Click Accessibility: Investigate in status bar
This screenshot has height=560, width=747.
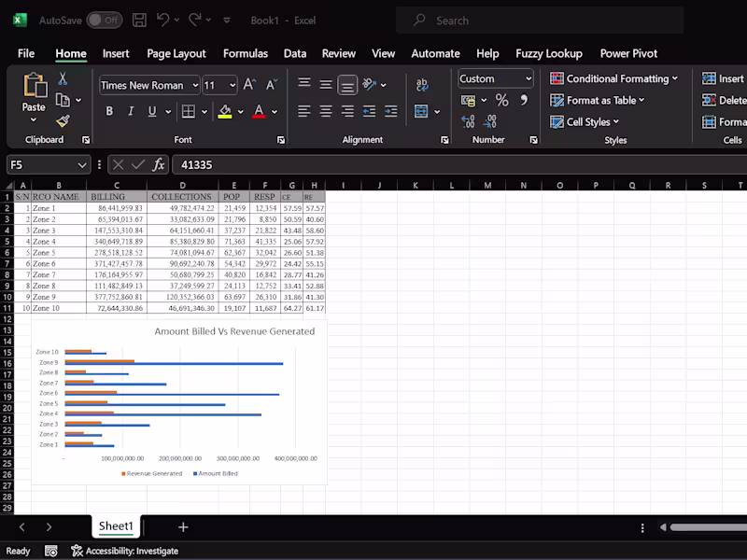[x=125, y=551]
